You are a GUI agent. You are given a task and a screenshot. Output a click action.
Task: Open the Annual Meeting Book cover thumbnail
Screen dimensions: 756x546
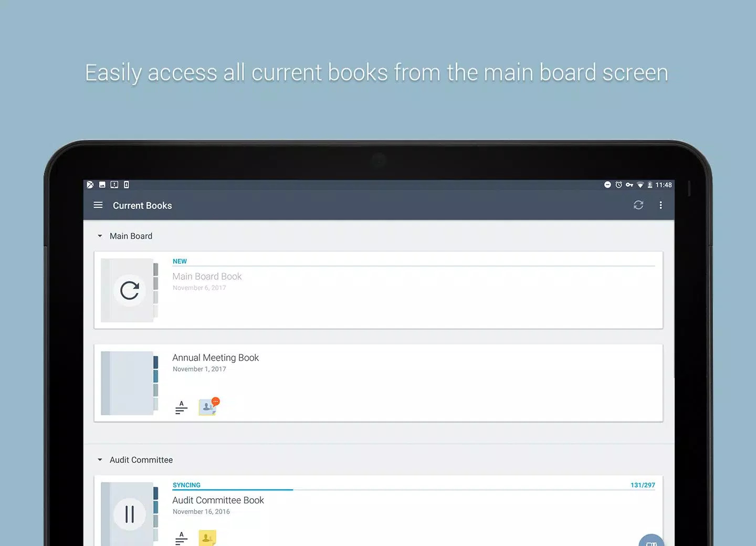pos(130,383)
